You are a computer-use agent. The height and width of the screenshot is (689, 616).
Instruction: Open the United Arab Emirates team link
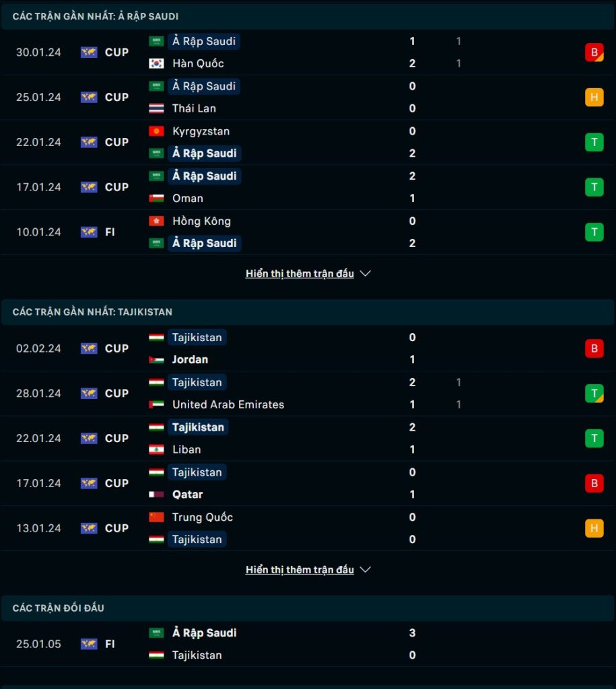click(x=228, y=404)
